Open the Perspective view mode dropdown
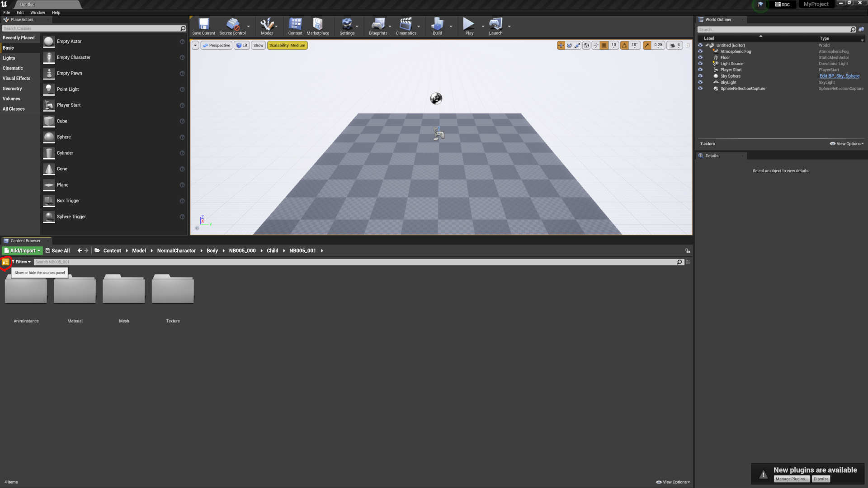 coord(216,45)
